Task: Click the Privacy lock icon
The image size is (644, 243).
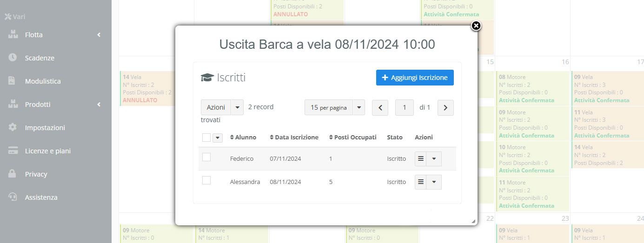Action: 13,174
